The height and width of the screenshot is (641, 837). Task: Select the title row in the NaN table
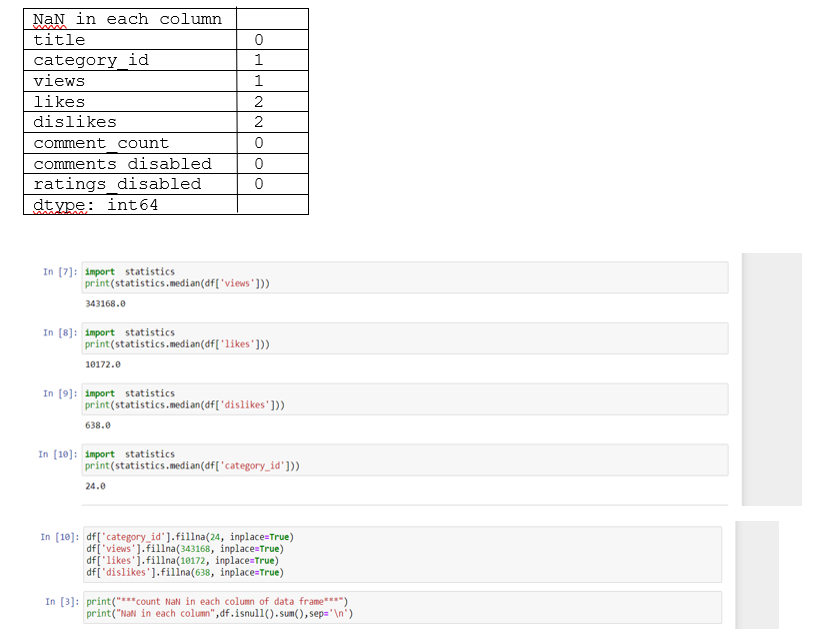pyautogui.click(x=130, y=40)
